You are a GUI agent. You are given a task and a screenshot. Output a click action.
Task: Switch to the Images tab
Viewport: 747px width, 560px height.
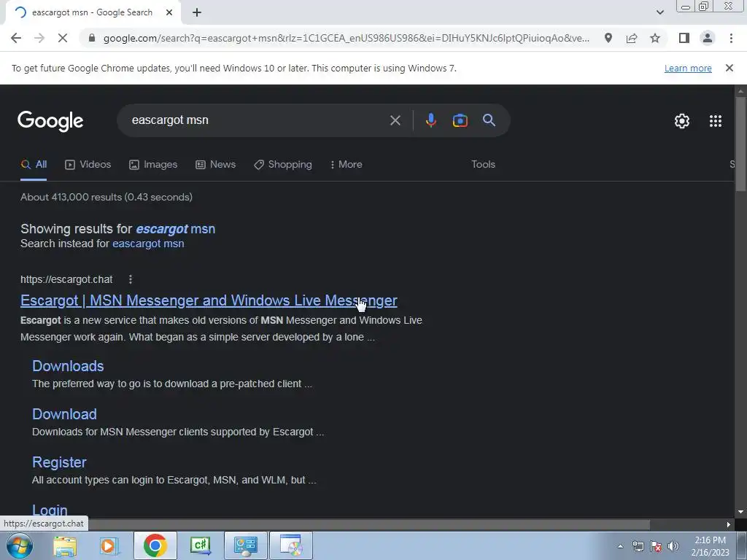point(153,164)
